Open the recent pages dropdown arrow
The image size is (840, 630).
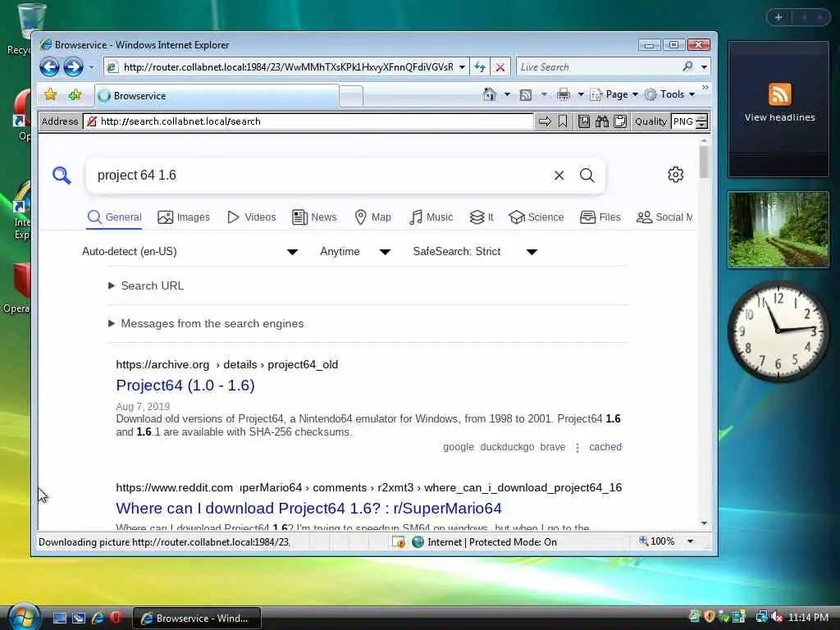pos(91,67)
